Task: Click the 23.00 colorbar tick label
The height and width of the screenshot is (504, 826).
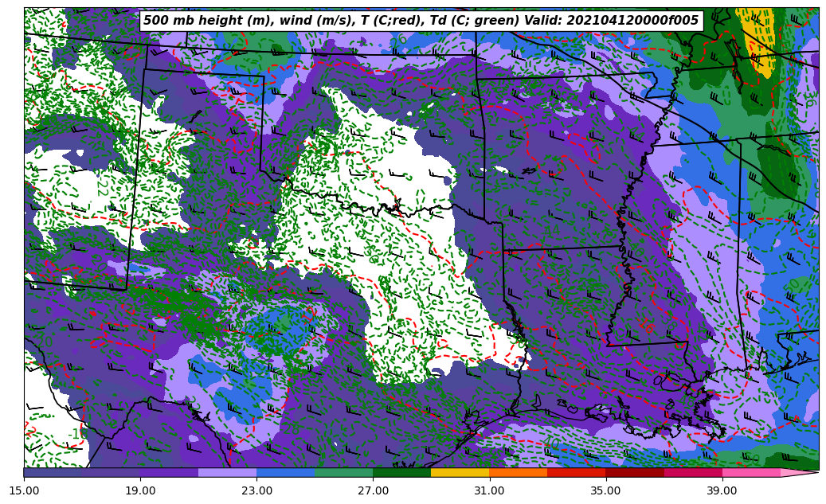Action: click(256, 490)
